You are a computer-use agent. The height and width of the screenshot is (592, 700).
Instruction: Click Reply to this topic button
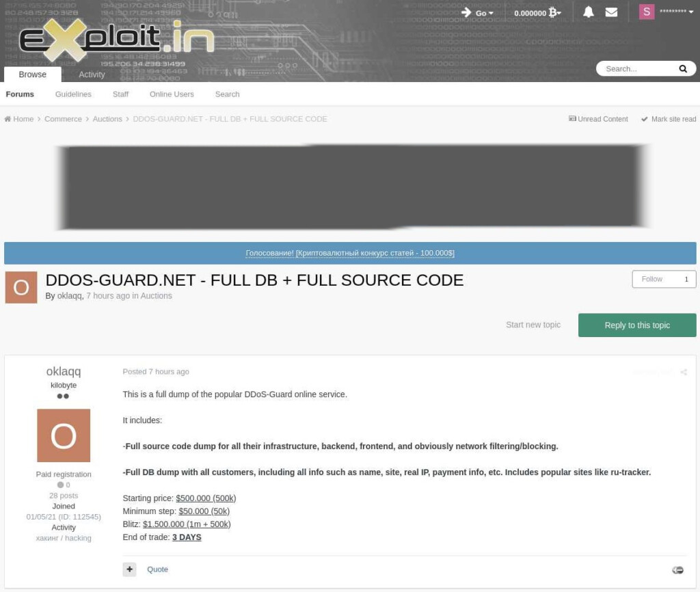tap(637, 325)
